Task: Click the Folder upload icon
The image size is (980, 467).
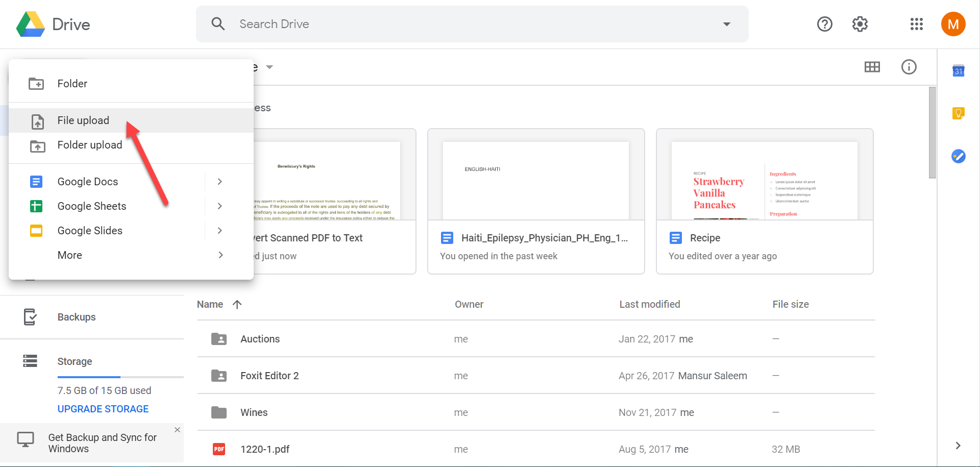Action: pyautogui.click(x=37, y=146)
